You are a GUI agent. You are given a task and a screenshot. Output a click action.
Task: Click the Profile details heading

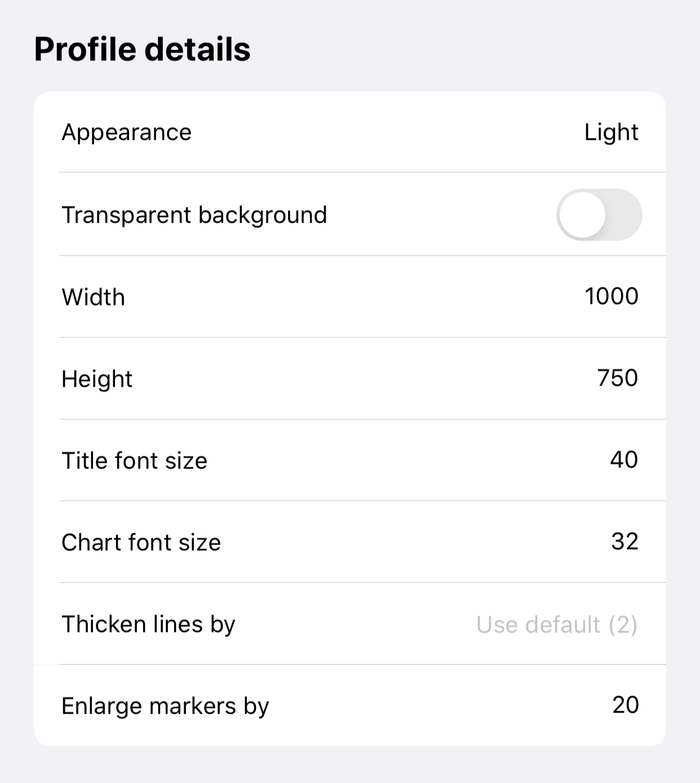pos(142,49)
